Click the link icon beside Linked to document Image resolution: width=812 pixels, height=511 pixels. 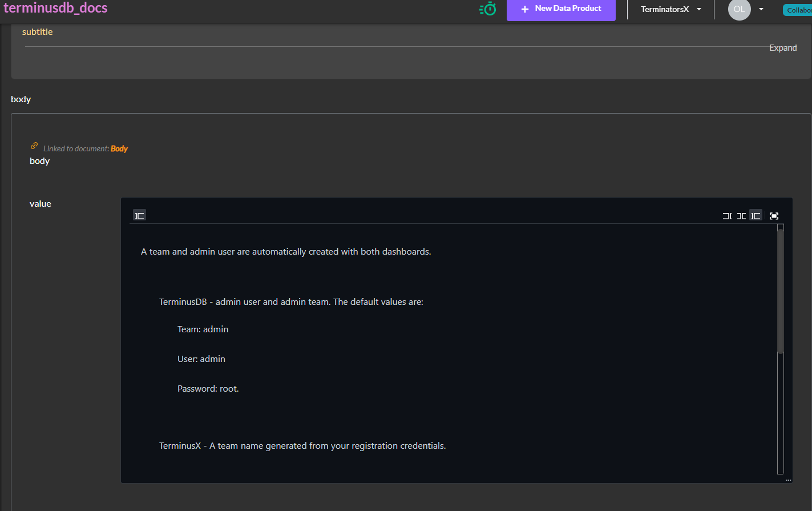coord(34,146)
